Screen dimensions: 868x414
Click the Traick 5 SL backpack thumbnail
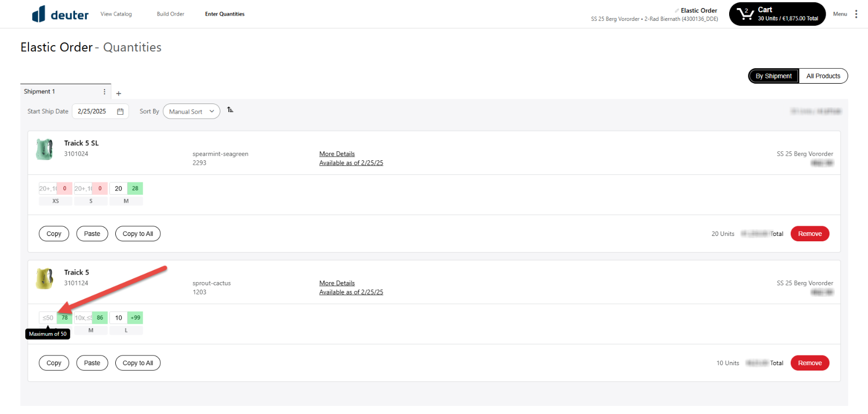(44, 149)
